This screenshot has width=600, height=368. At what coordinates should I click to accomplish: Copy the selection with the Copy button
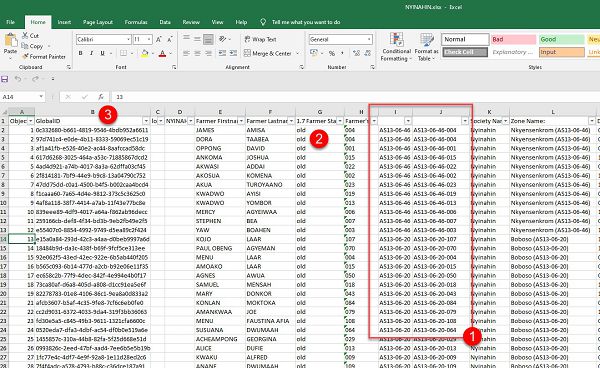click(32, 46)
